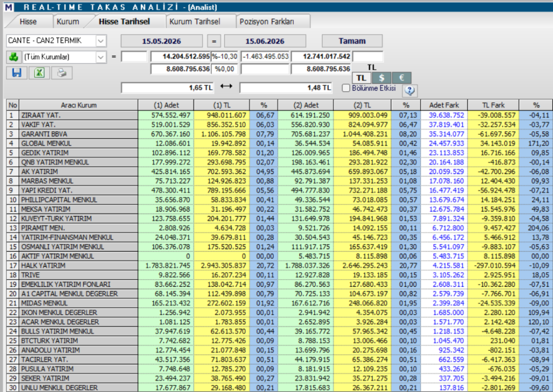Switch to the Kurum Tarihsel tab
Viewport: 553px width, 392px height.
(x=194, y=22)
